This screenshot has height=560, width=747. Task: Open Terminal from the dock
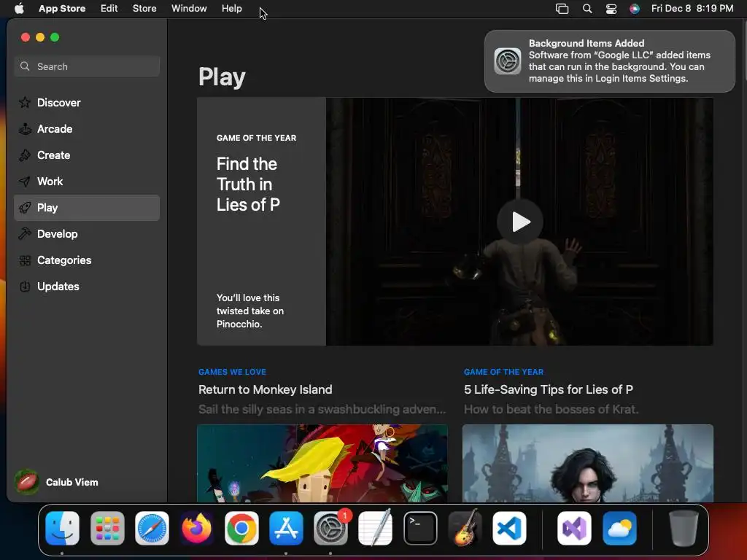(420, 528)
